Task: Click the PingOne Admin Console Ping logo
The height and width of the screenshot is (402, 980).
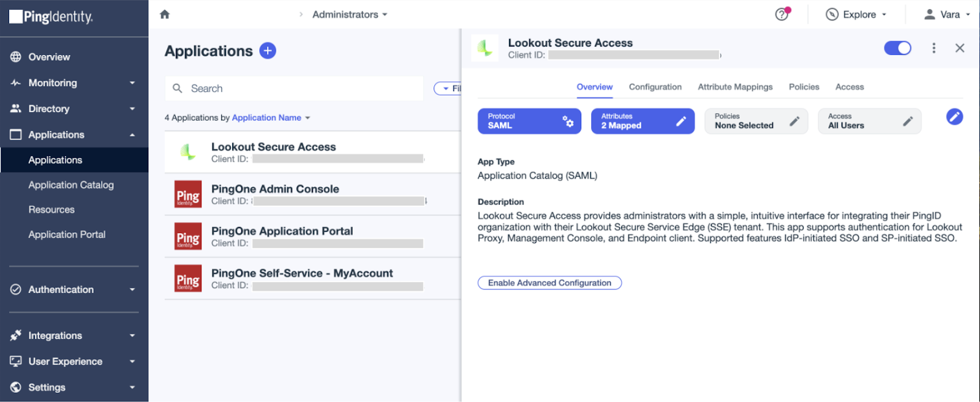Action: [x=188, y=194]
